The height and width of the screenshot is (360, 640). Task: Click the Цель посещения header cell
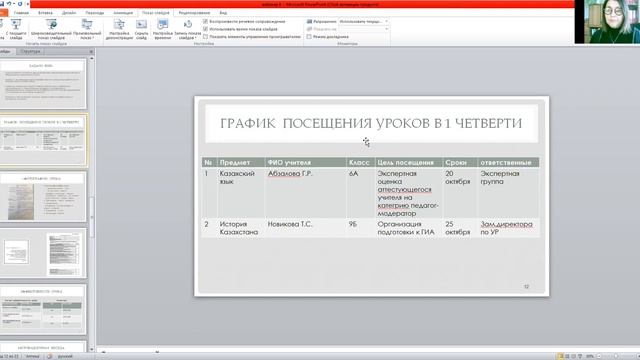(409, 162)
